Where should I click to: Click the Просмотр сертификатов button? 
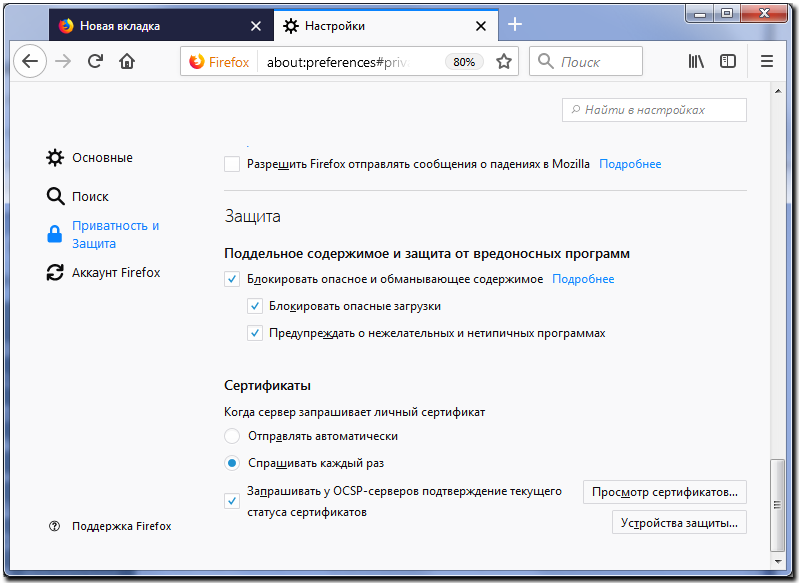click(x=664, y=492)
